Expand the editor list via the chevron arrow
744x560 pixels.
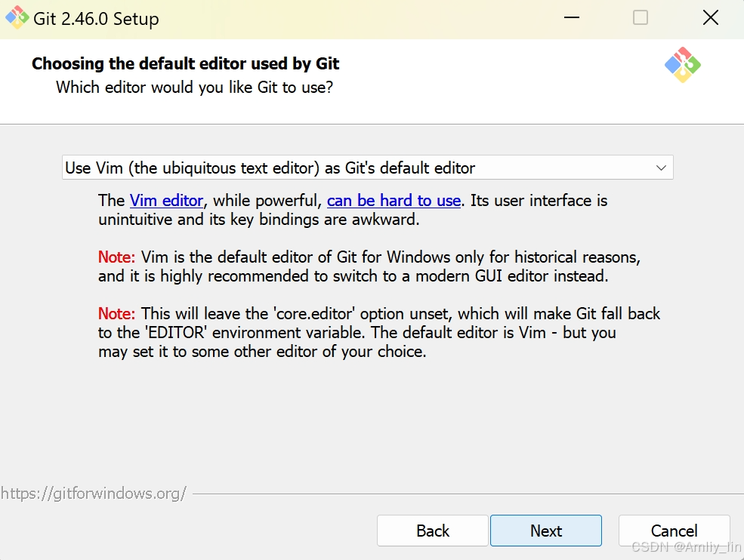coord(661,168)
